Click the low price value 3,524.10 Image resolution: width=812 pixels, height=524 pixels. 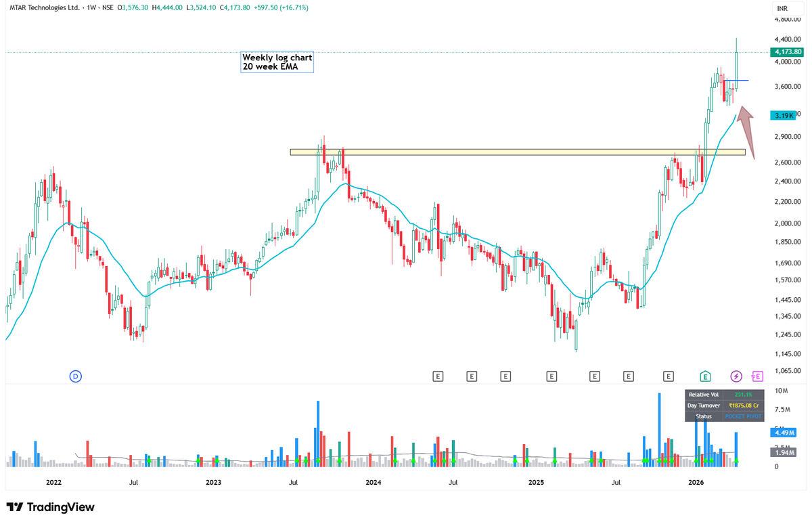coord(204,8)
